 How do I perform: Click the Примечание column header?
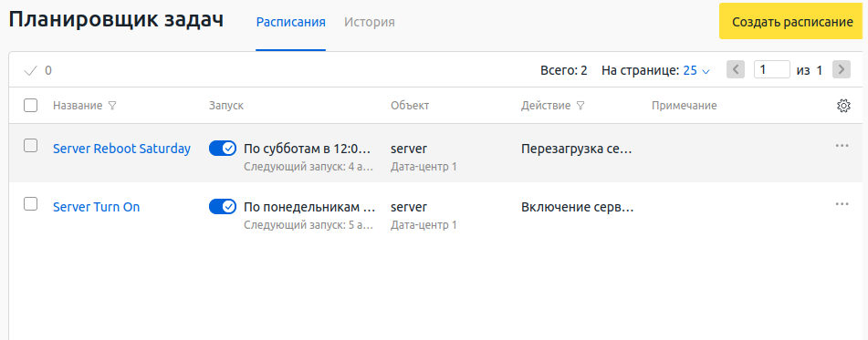click(x=685, y=106)
